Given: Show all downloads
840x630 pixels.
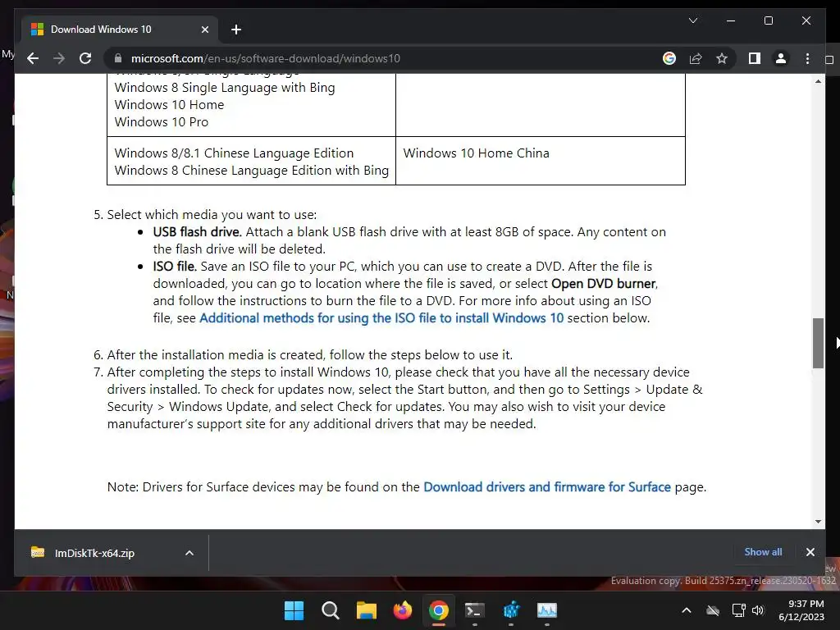Looking at the screenshot, I should 763,552.
